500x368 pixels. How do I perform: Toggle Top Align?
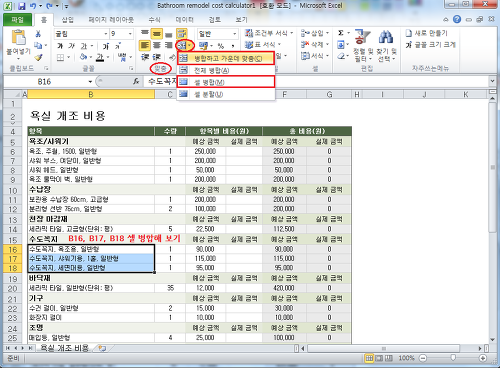145,33
